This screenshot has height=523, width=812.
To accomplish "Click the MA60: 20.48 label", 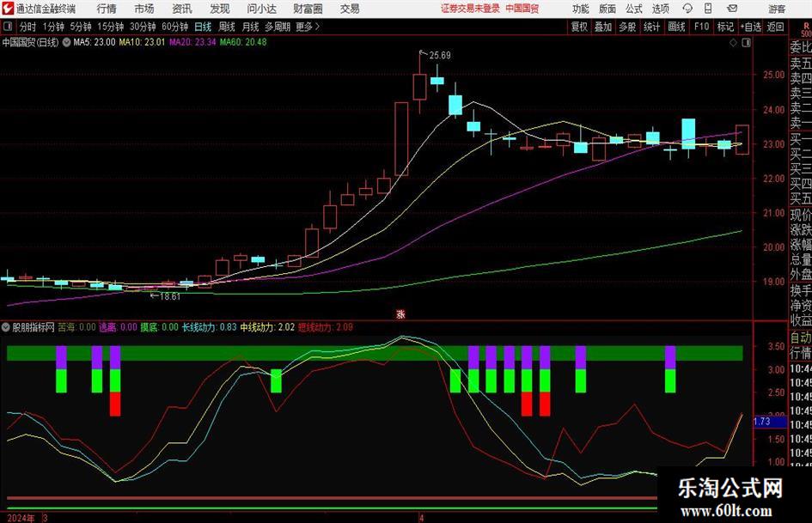I will tap(243, 42).
